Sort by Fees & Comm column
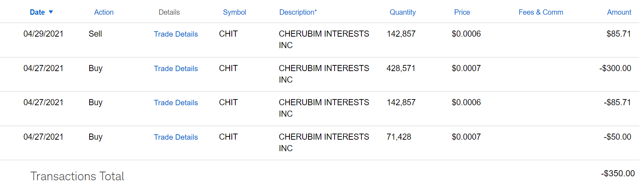The height and width of the screenshot is (186, 644). 540,12
